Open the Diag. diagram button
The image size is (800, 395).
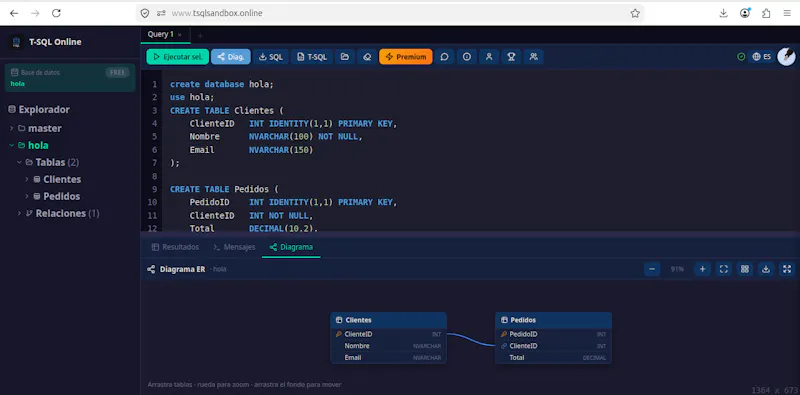(x=231, y=57)
